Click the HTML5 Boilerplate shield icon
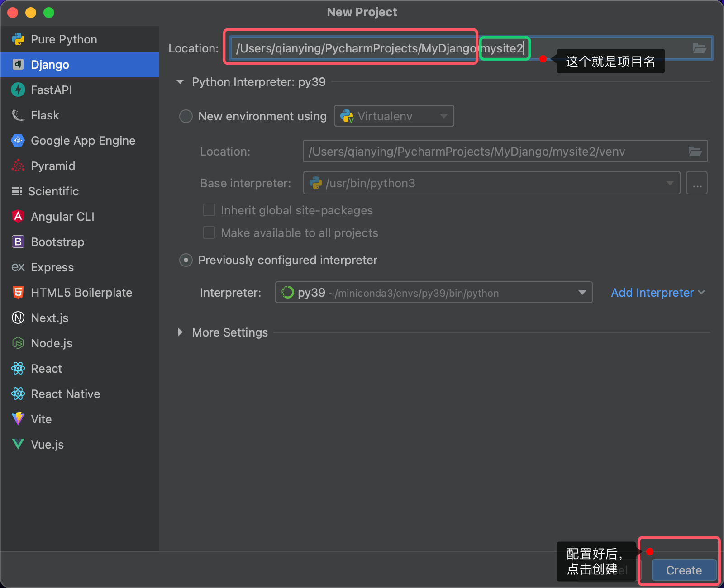This screenshot has width=724, height=588. (18, 292)
